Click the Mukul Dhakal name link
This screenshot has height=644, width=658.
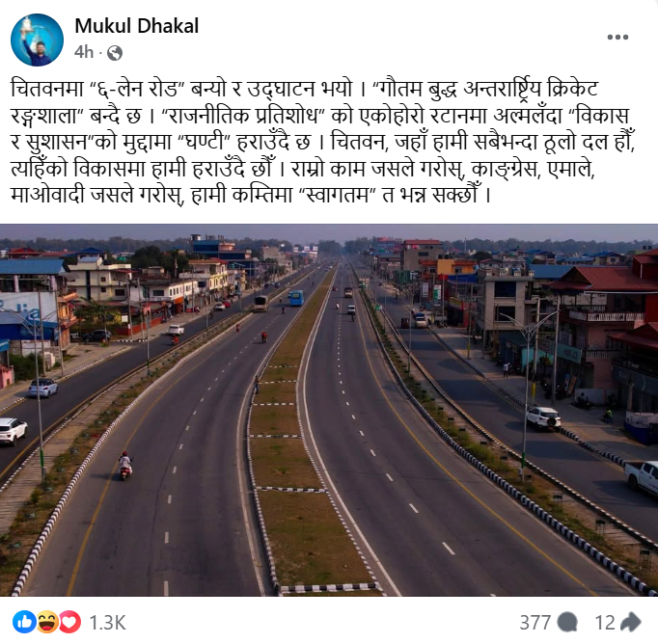(x=136, y=26)
